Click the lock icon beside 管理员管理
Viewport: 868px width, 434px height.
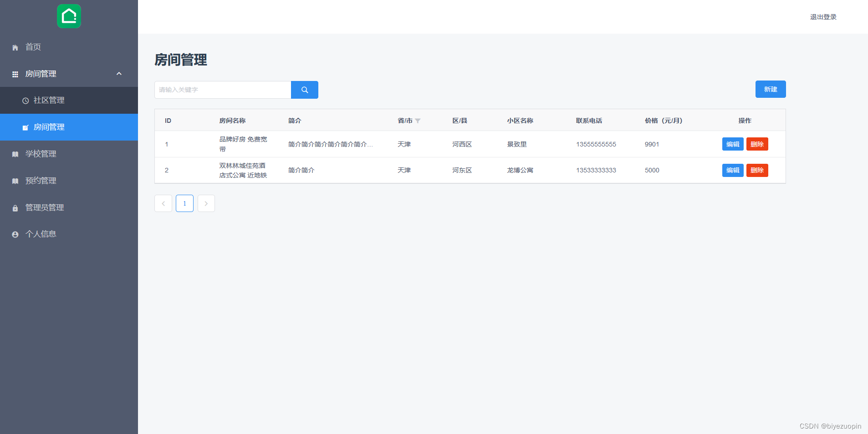point(15,208)
